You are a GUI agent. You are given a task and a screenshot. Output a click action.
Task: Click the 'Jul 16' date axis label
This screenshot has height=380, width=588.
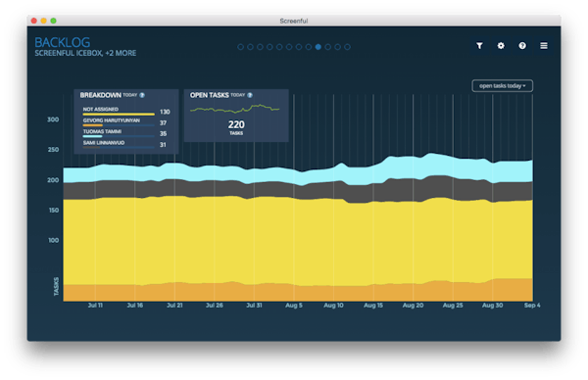pos(135,306)
